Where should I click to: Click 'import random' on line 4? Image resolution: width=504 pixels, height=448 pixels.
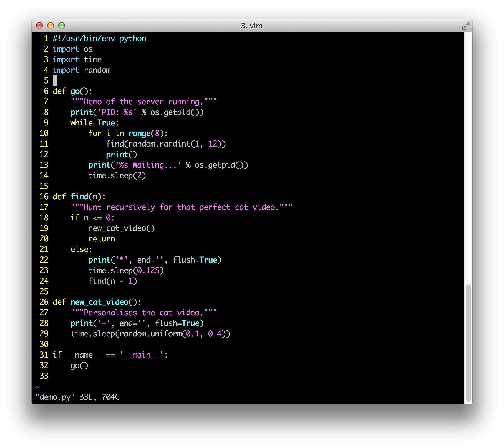[x=82, y=70]
